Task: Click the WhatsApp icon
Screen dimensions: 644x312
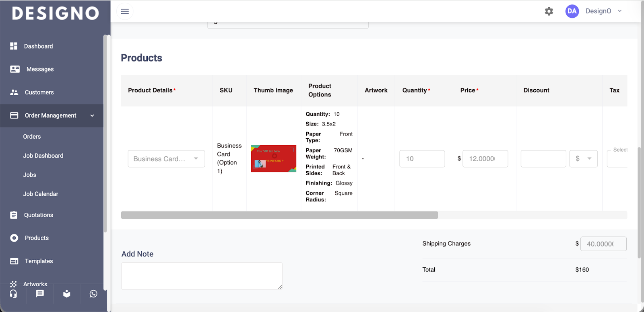Action: [x=93, y=294]
